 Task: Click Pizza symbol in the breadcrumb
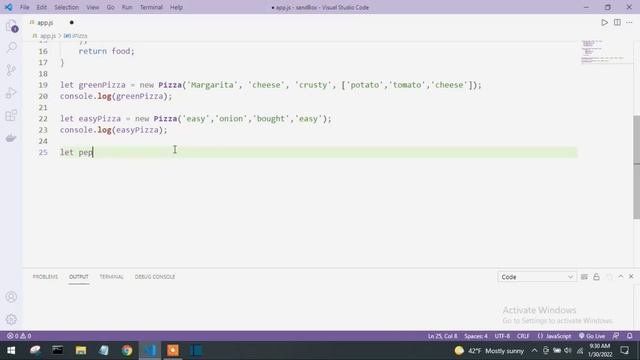[76, 36]
